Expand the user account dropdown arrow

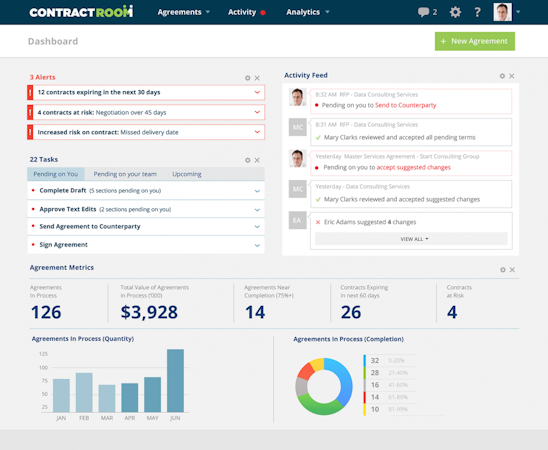pos(518,12)
